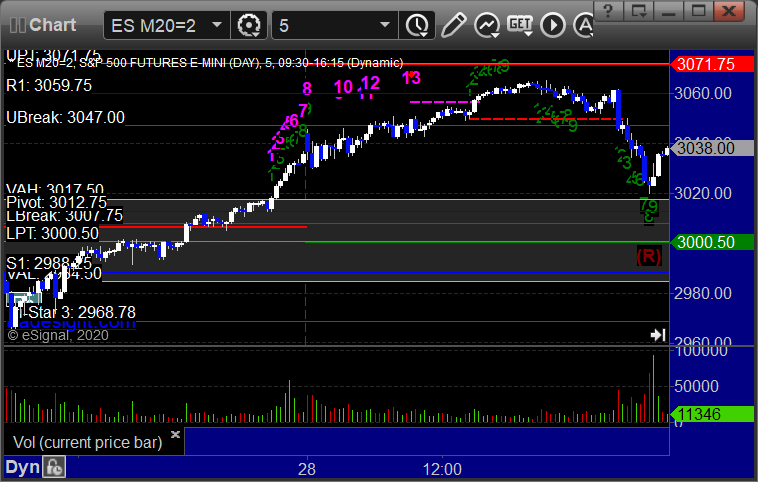Select the pencil drawing tools icon

click(453, 25)
